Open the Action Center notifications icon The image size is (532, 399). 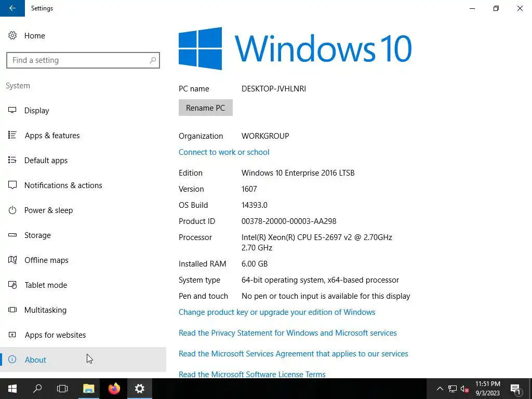(x=515, y=389)
